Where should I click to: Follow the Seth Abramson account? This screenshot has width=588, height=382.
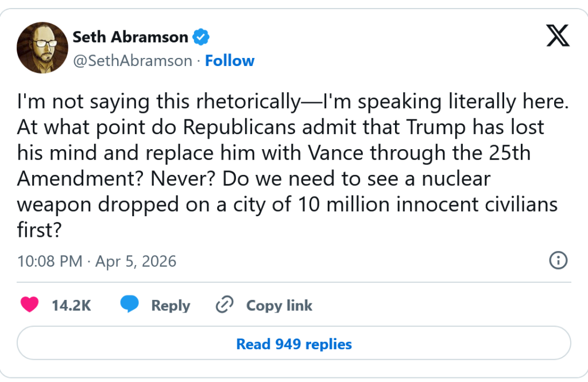tap(230, 61)
